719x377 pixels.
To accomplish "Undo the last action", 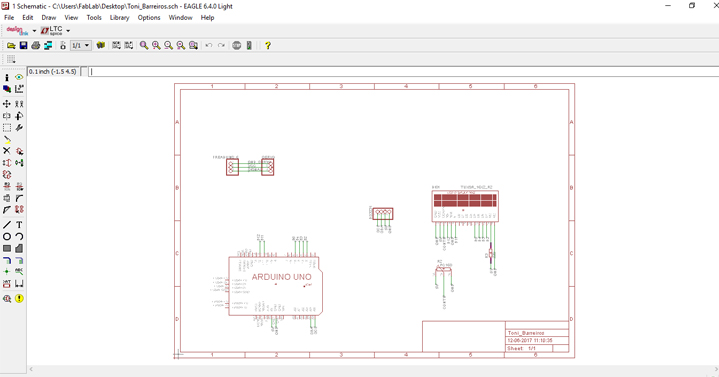I will [x=209, y=45].
